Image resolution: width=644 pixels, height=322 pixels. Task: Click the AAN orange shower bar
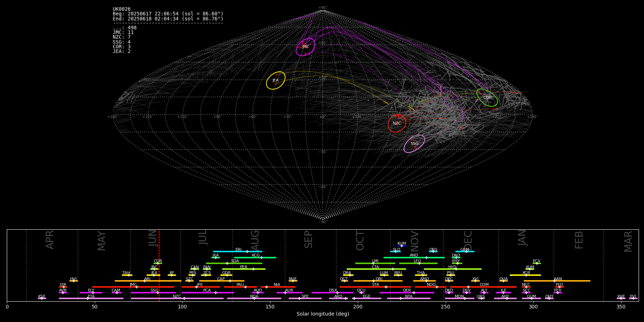tap(557, 281)
